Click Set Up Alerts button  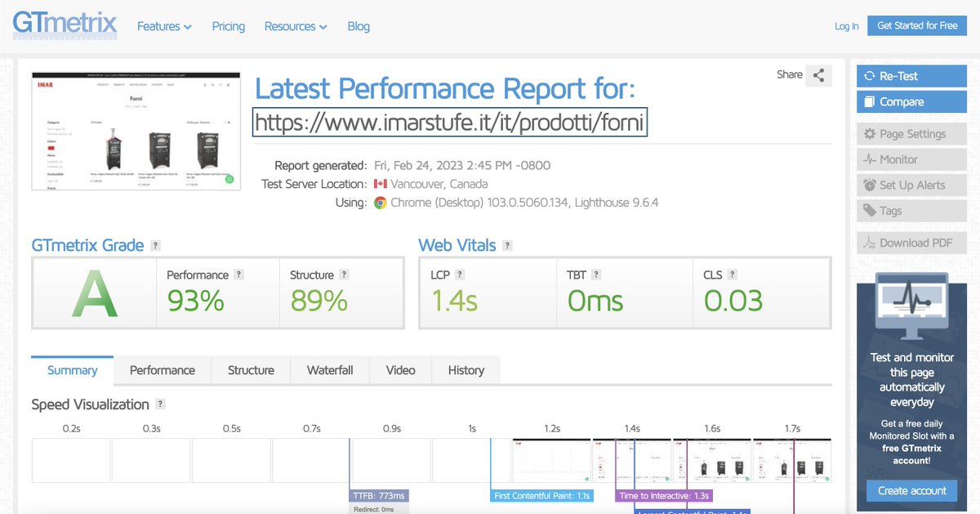click(x=911, y=185)
